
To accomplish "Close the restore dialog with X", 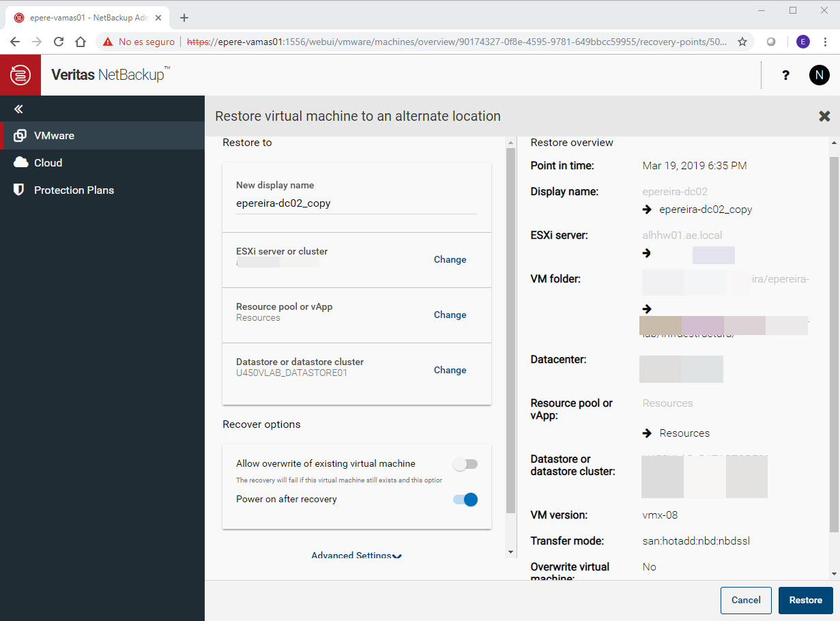I will (x=824, y=116).
